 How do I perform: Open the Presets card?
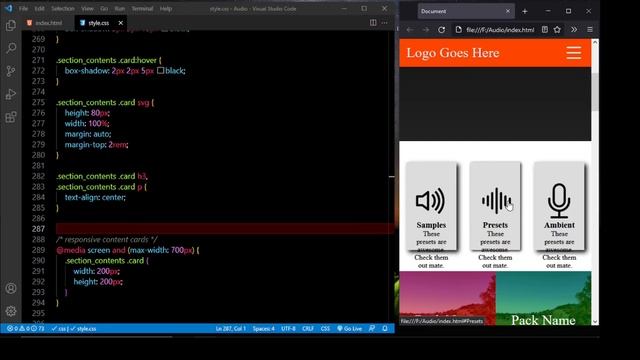coord(495,206)
